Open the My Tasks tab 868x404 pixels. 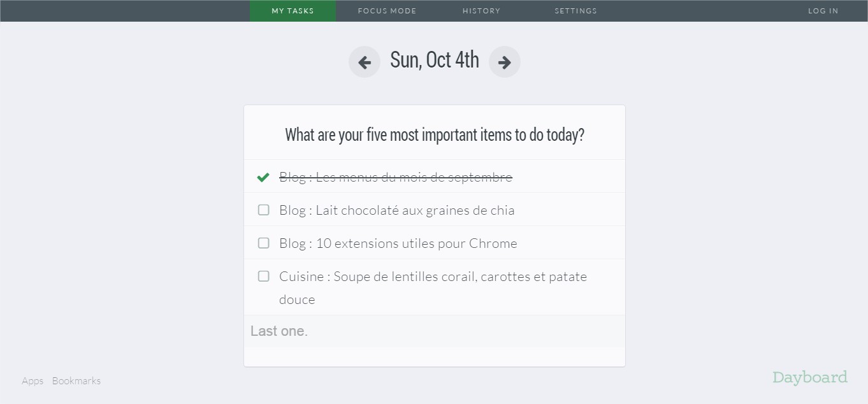tap(293, 11)
